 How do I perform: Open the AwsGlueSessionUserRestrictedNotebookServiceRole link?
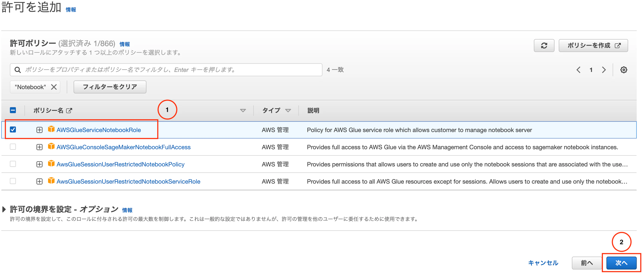(128, 181)
